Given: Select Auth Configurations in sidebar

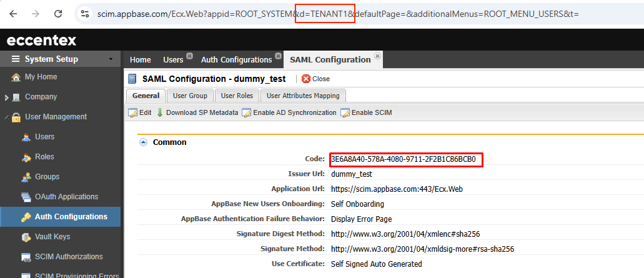Looking at the screenshot, I should (x=71, y=217).
